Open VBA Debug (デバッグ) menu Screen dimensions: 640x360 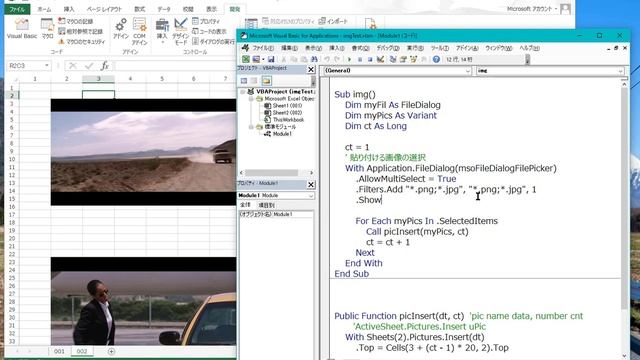tap(388, 48)
